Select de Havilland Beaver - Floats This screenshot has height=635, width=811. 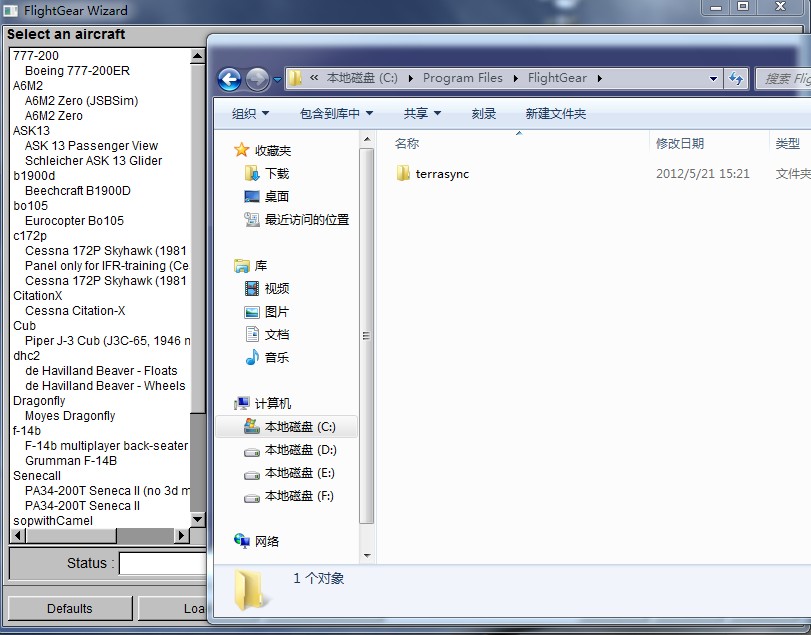pyautogui.click(x=101, y=370)
